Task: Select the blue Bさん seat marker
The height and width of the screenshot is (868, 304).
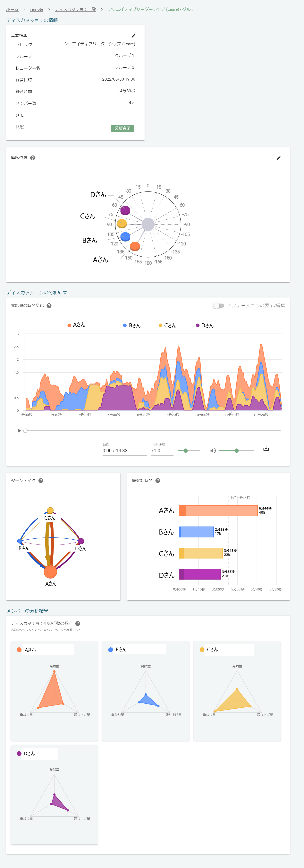Action: click(125, 236)
